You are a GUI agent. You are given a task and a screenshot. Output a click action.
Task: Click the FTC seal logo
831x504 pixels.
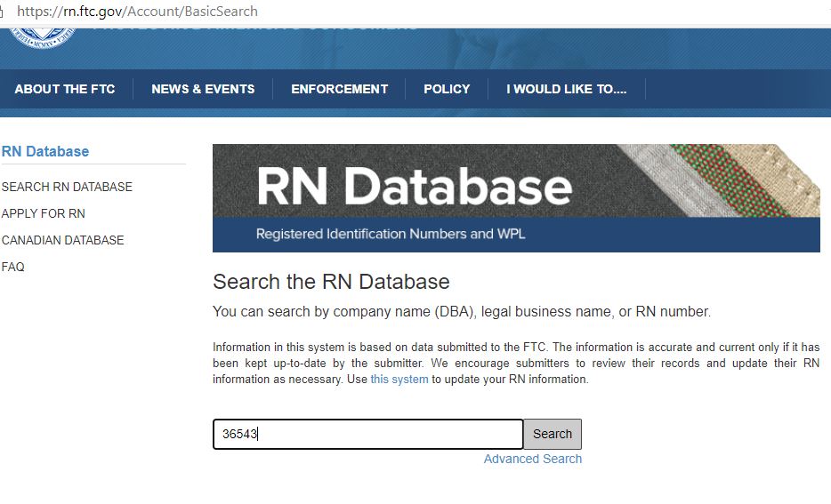click(x=43, y=36)
